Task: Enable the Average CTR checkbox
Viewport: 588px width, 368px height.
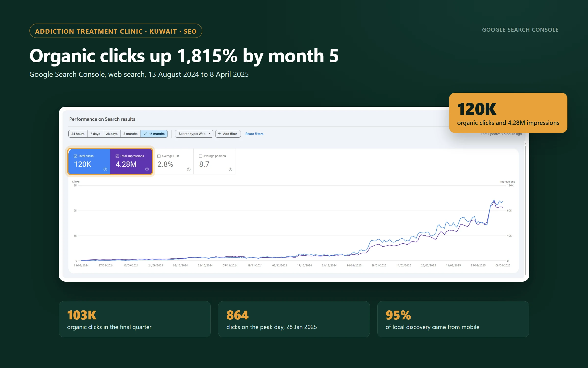Action: (x=159, y=156)
